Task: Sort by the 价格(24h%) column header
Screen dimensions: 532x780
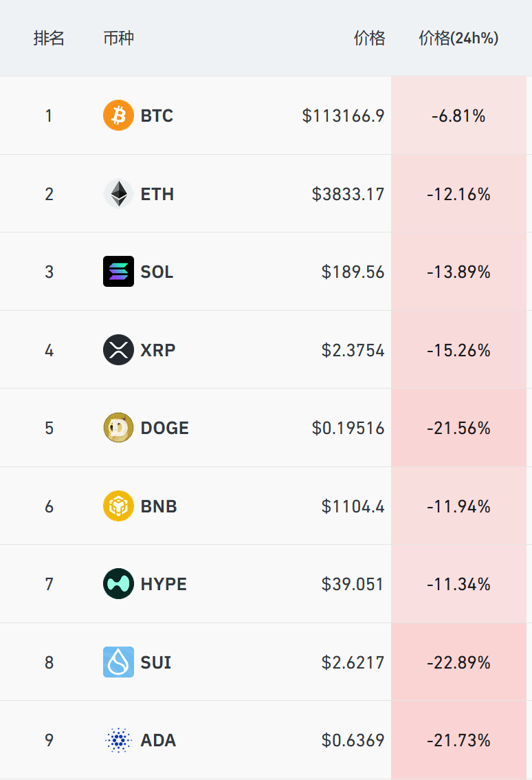Action: pos(458,39)
